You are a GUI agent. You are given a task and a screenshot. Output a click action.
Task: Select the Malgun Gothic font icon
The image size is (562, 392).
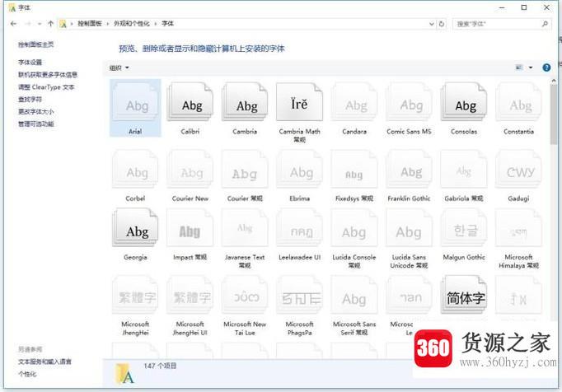464,228
